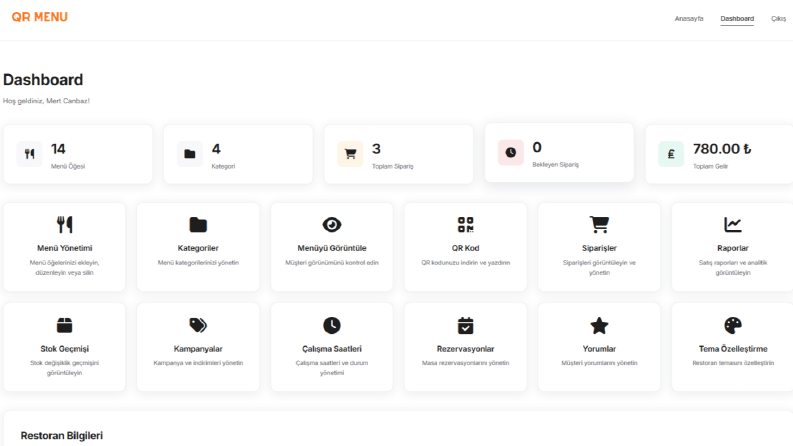Open Tema Özelleştirme card title
This screenshot has height=446, width=793.
pyautogui.click(x=733, y=349)
